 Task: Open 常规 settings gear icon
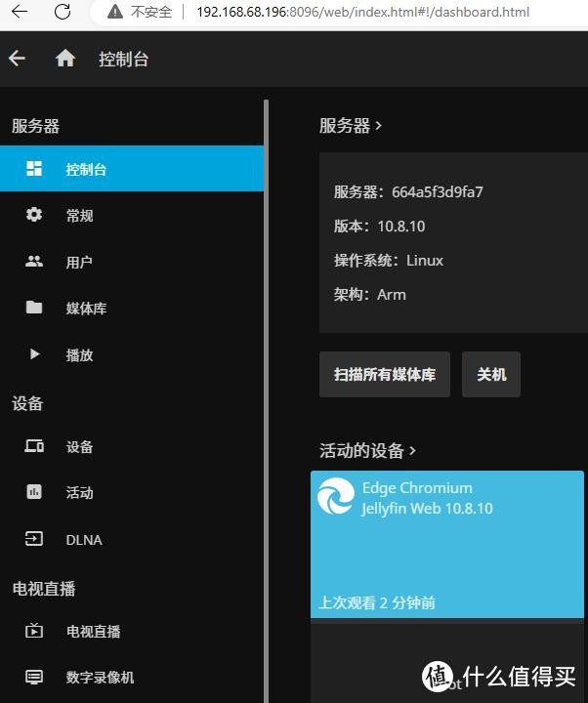[34, 215]
